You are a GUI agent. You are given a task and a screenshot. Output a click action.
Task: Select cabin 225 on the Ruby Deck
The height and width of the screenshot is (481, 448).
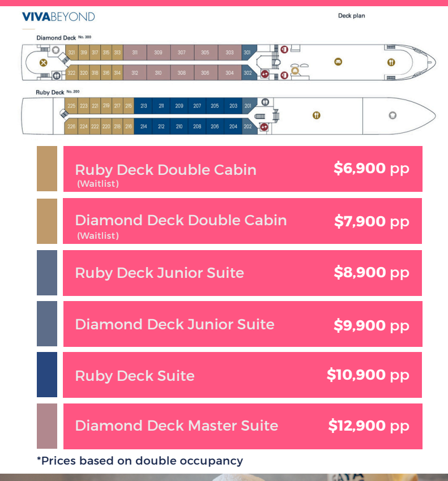click(71, 106)
